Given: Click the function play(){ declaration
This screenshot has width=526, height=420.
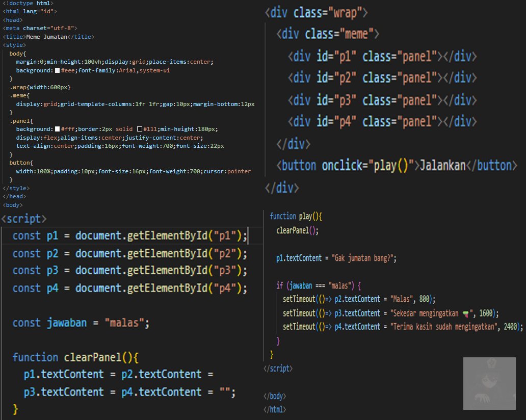Looking at the screenshot, I should 296,217.
